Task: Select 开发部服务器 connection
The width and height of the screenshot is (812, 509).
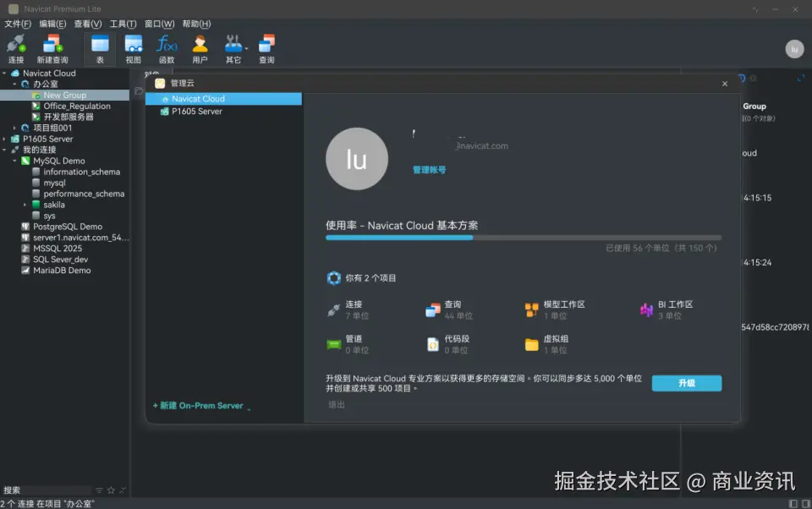Action: point(69,117)
